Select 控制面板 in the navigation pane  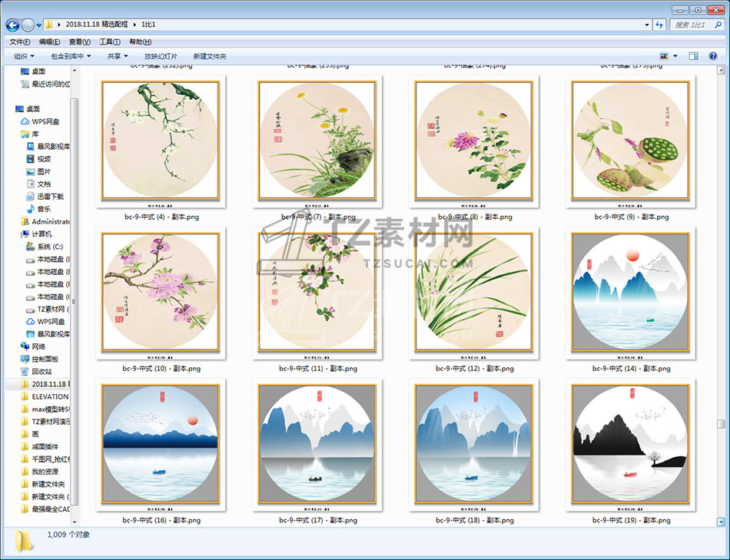click(46, 359)
